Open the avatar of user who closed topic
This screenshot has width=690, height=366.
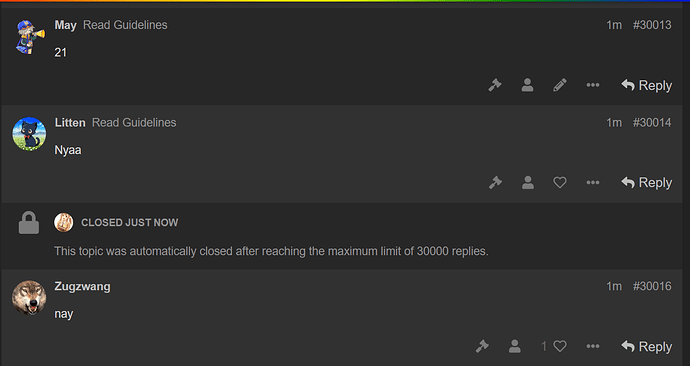[x=64, y=223]
